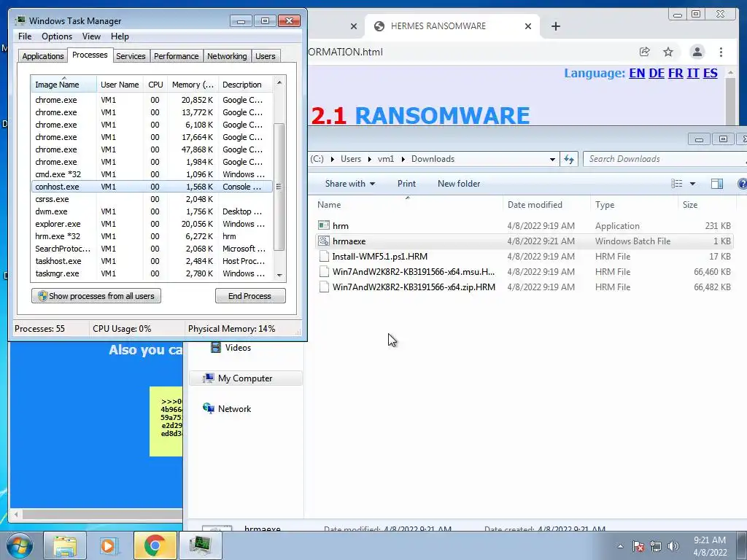Switch to the Networking tab

coord(227,56)
